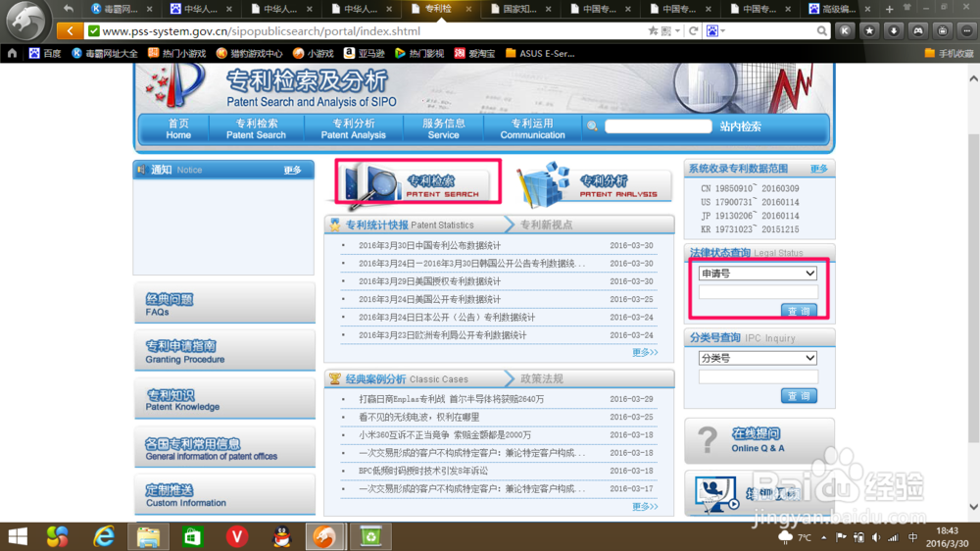This screenshot has width=980, height=551.
Task: Open 各国专利常用信息 patent offices info
Action: (x=224, y=448)
